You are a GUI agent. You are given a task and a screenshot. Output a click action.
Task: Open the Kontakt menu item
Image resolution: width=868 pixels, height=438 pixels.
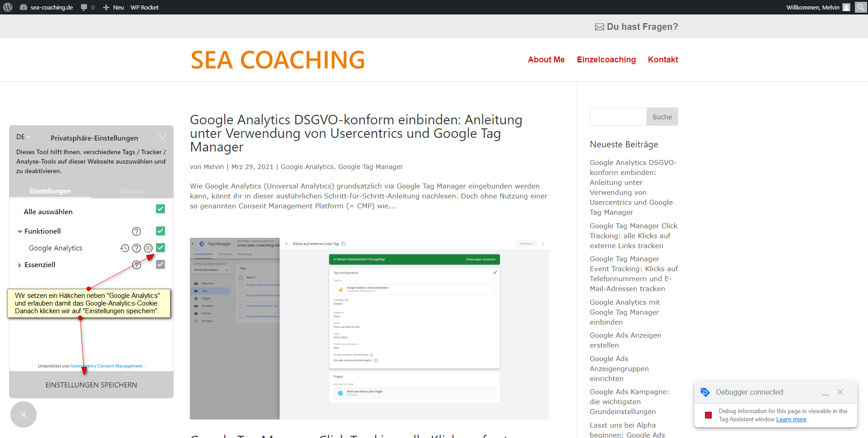pos(663,60)
